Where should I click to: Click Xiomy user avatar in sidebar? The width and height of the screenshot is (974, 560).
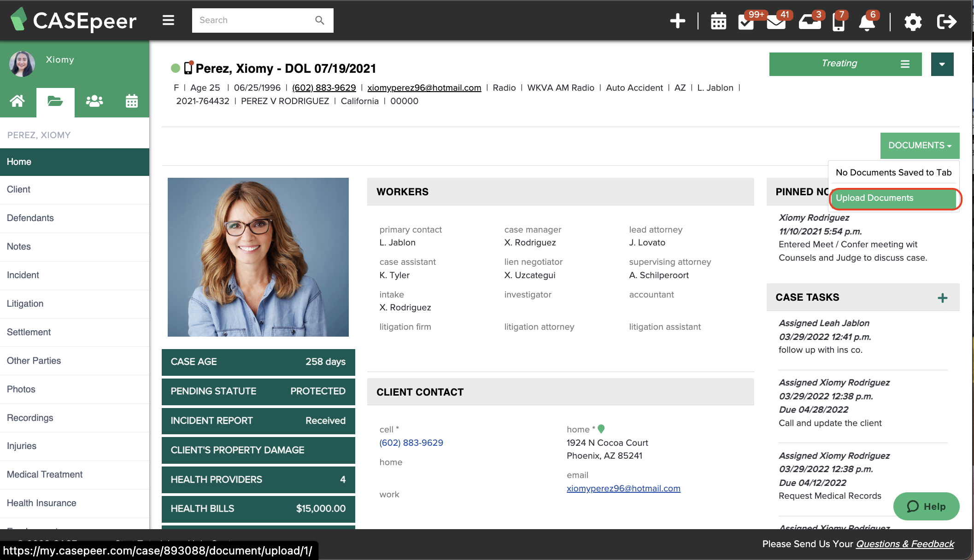click(22, 64)
